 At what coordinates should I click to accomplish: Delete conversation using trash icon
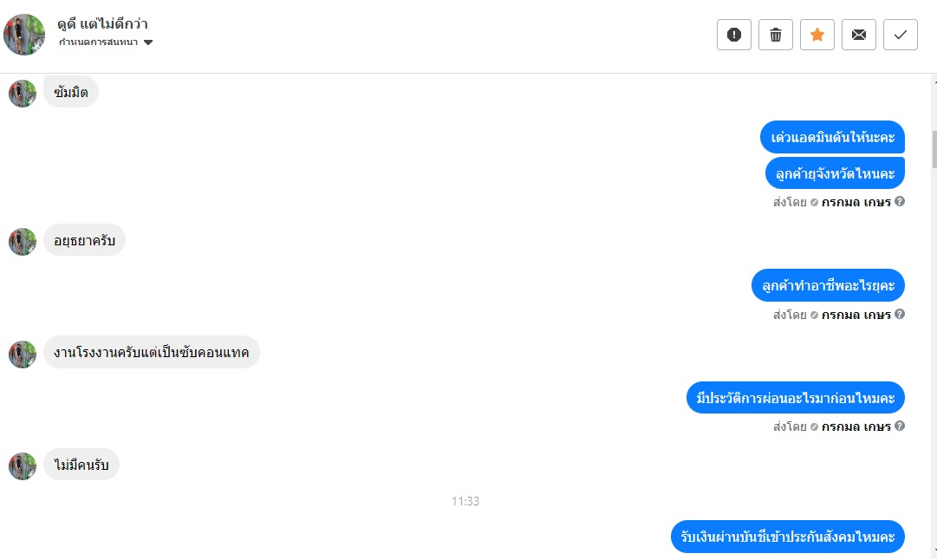tap(776, 35)
